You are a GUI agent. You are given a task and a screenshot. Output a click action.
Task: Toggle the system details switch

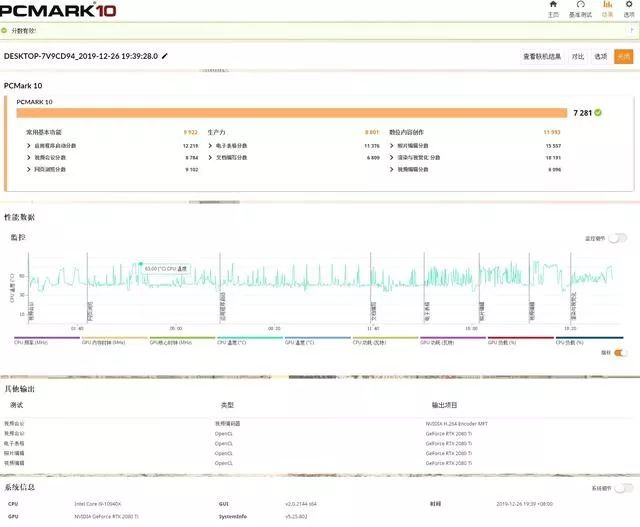click(624, 488)
